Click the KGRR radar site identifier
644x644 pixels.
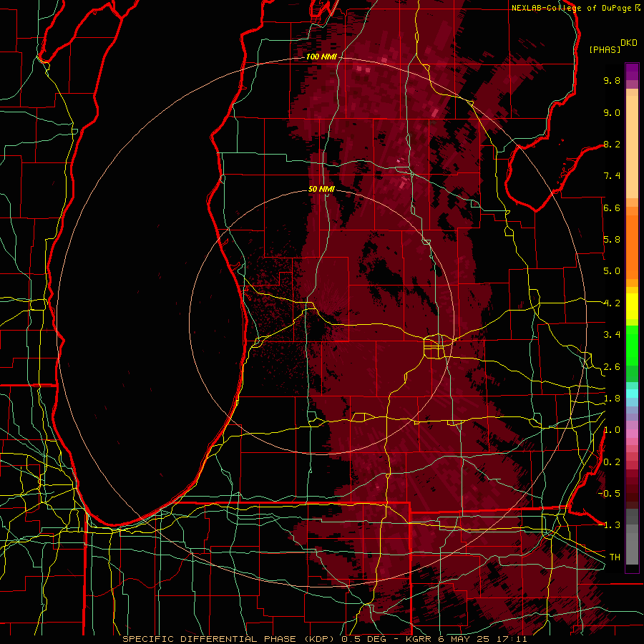click(419, 639)
